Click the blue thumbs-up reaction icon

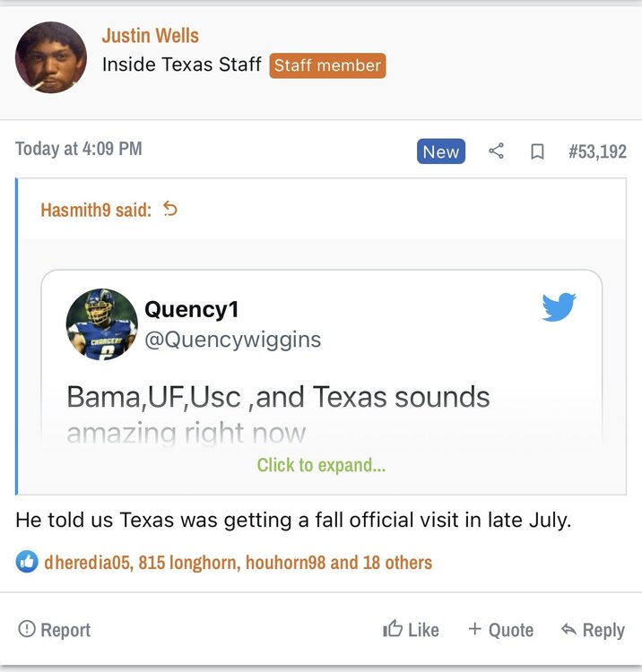[27, 563]
